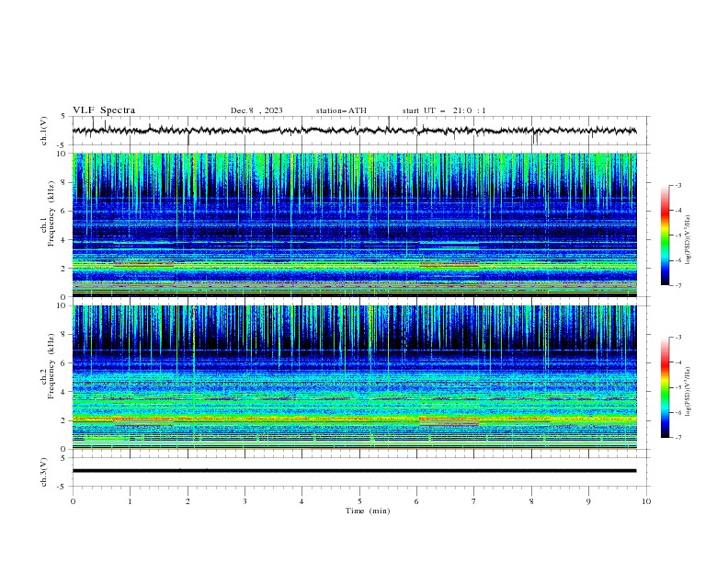Click the "1" minute tick label
Image resolution: width=728 pixels, height=563 pixels.
[130, 501]
